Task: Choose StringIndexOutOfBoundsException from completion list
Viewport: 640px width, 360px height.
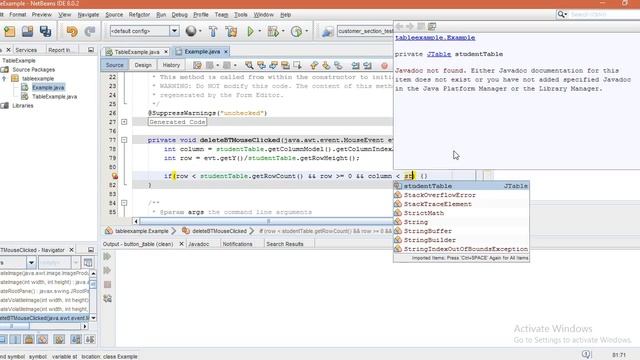Action: 461,249
